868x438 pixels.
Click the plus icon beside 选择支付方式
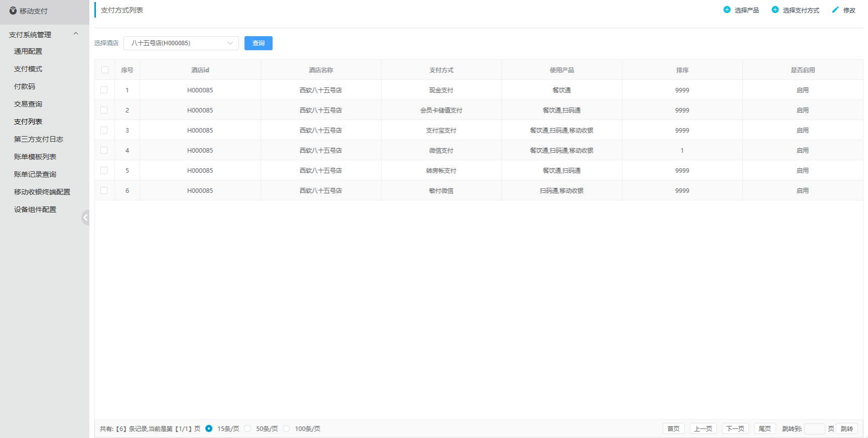click(775, 10)
